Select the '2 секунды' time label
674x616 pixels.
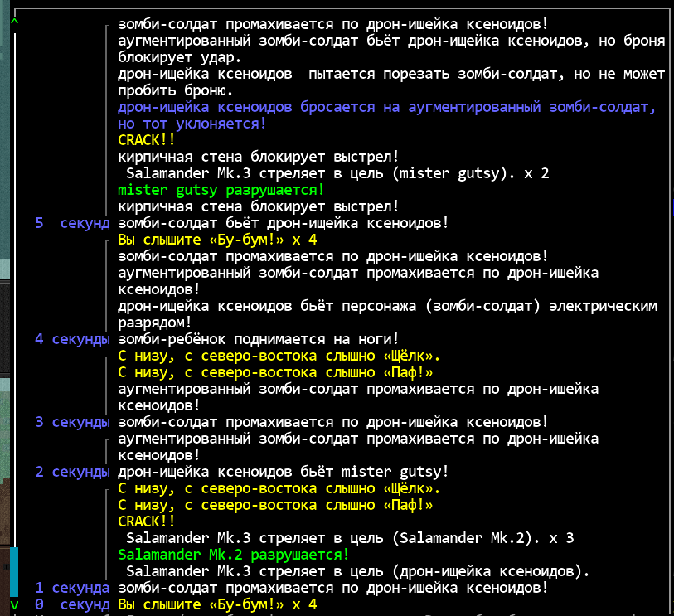(x=72, y=472)
